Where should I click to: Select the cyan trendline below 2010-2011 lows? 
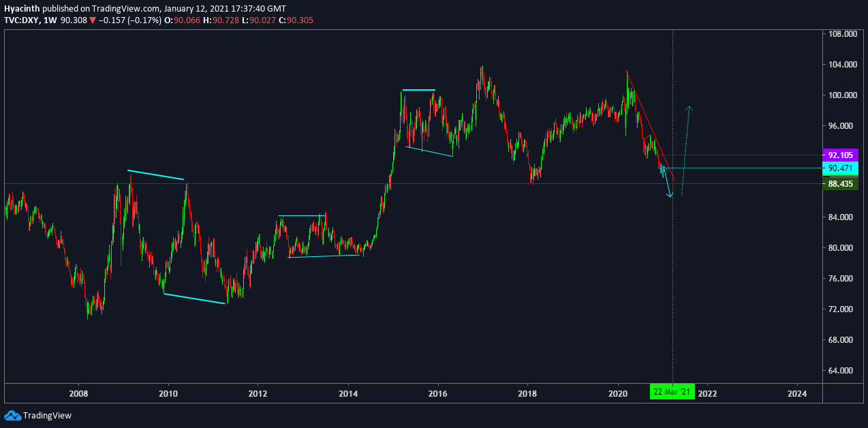coord(194,299)
